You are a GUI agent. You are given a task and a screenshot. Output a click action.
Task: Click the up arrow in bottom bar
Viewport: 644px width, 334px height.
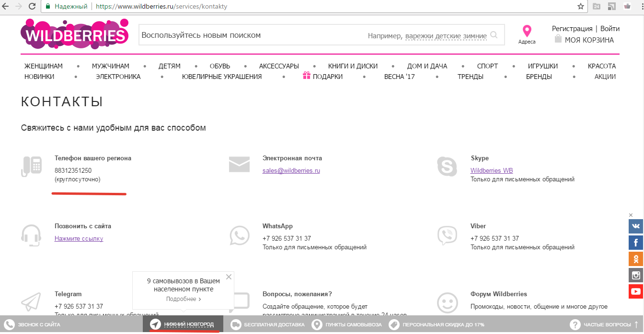636,324
